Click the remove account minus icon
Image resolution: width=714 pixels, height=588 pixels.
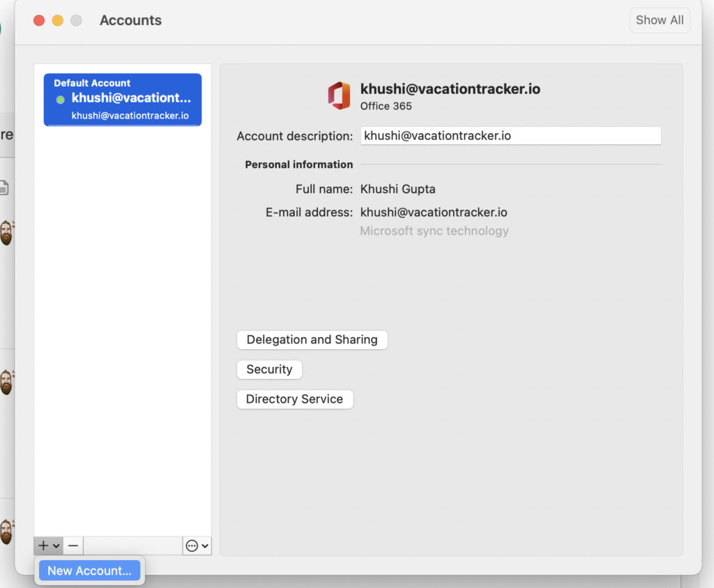coord(73,546)
